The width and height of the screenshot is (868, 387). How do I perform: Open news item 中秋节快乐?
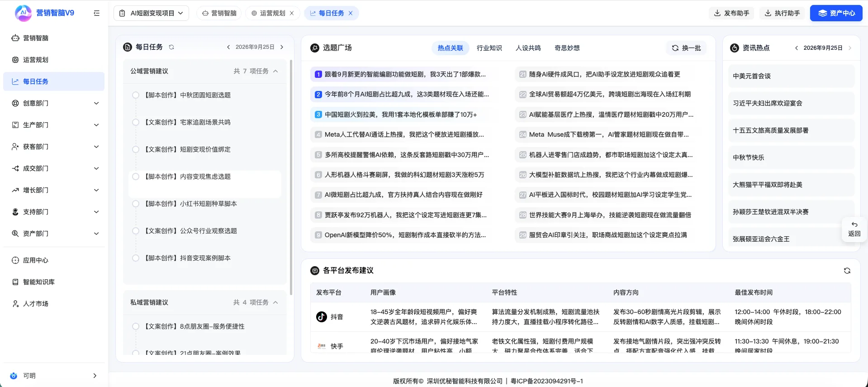[792, 158]
